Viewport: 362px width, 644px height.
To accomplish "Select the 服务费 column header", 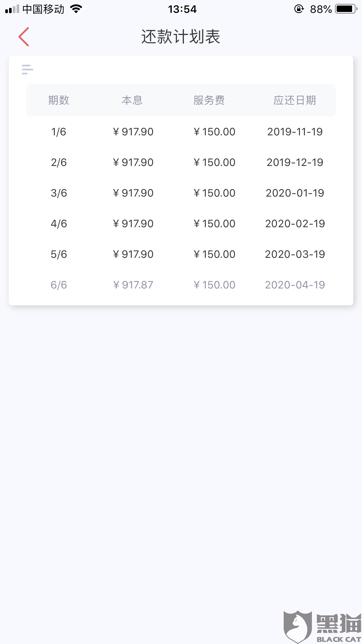I will click(209, 100).
